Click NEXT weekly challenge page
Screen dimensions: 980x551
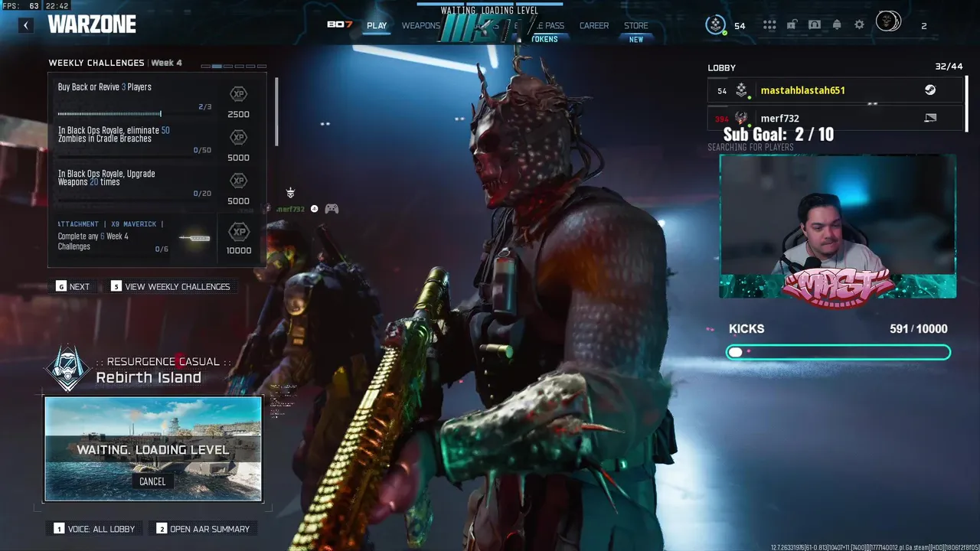(73, 286)
